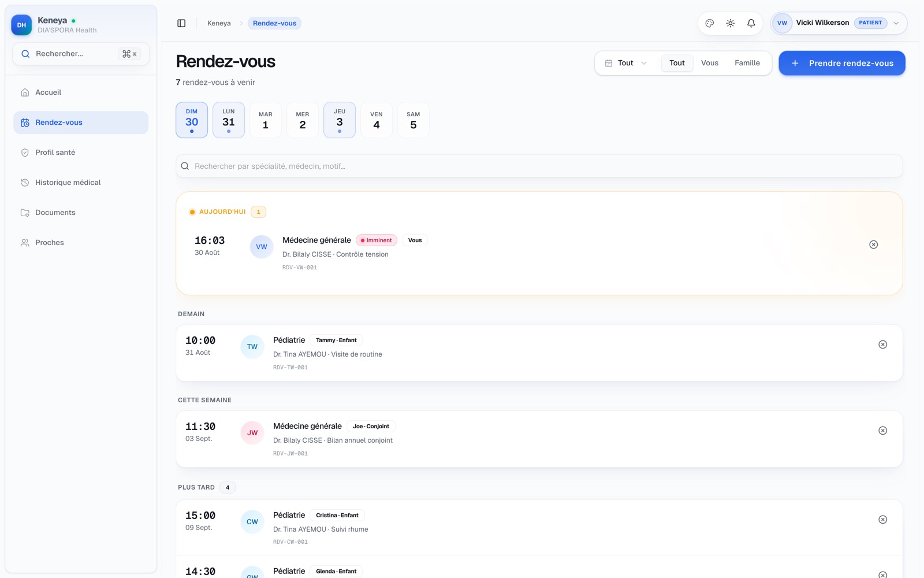The width and height of the screenshot is (924, 578).
Task: Open Profil santé page
Action: point(81,153)
